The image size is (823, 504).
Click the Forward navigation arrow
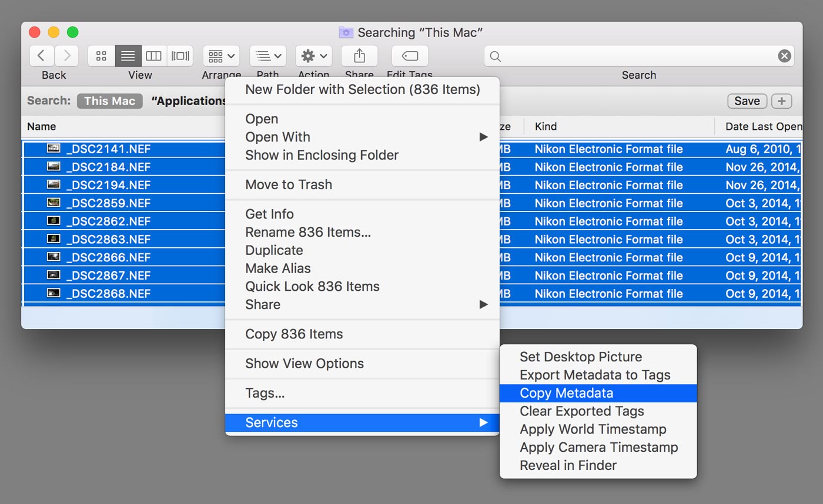66,56
